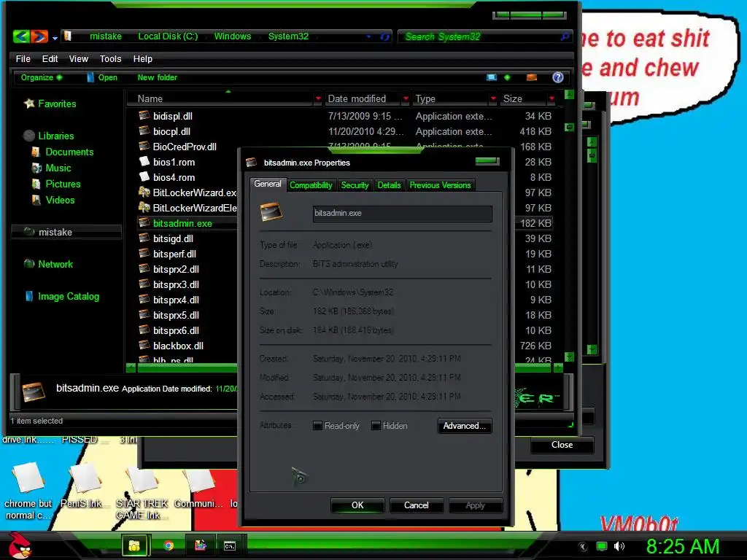747x560 pixels.
Task: Click the 8:25 AM clock
Action: [683, 546]
